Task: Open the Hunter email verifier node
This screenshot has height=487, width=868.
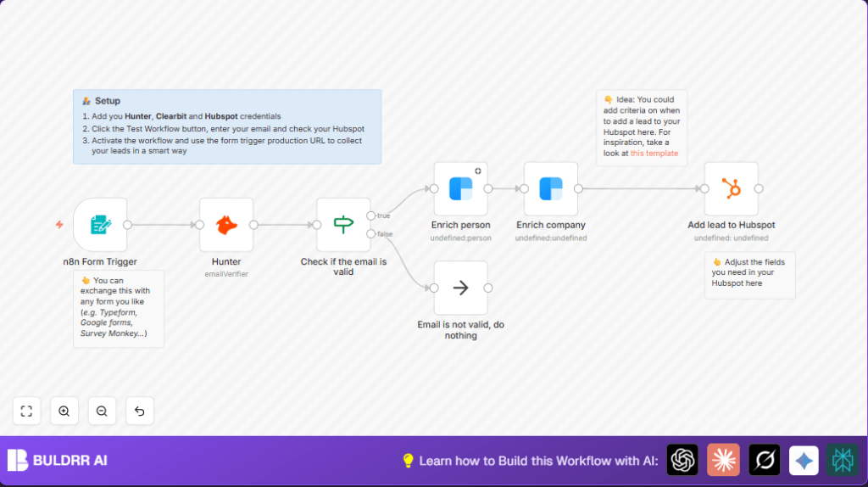Action: pyautogui.click(x=226, y=224)
